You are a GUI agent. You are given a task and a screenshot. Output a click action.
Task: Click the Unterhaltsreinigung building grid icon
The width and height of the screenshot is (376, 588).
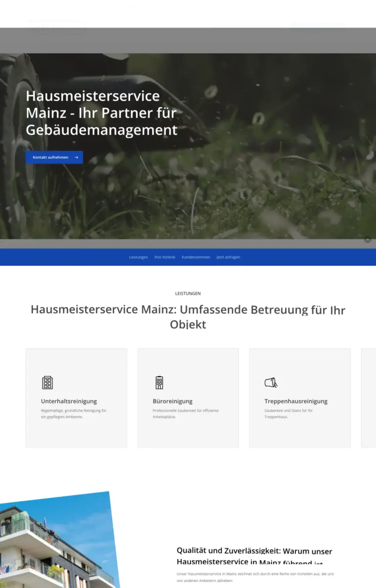[x=47, y=383]
